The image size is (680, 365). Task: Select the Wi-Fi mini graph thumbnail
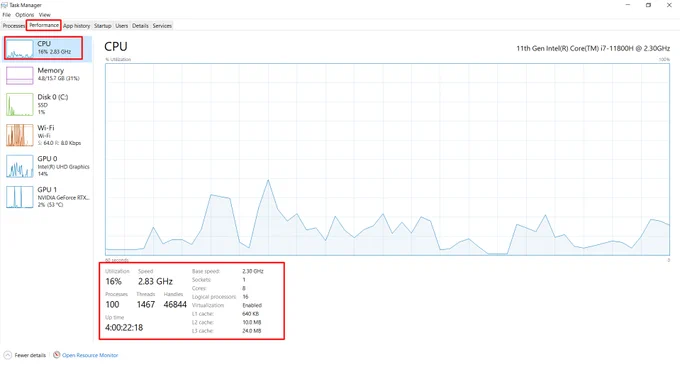20,135
